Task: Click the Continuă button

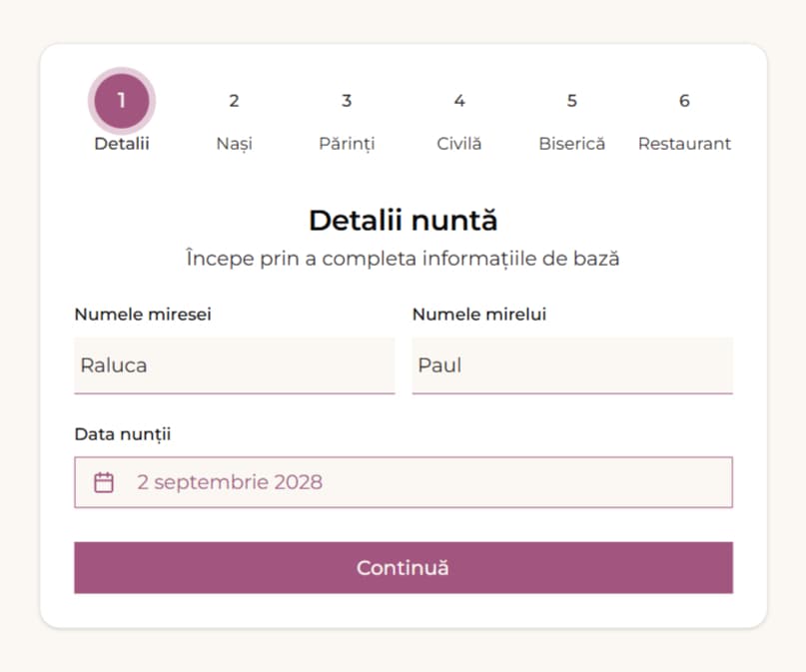Action: [403, 568]
